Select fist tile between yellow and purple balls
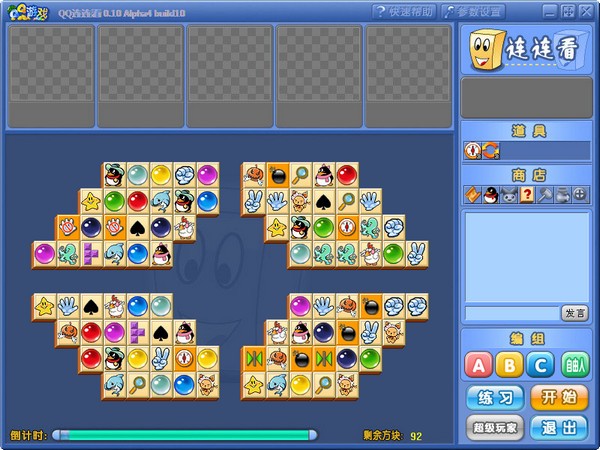 tap(184, 175)
